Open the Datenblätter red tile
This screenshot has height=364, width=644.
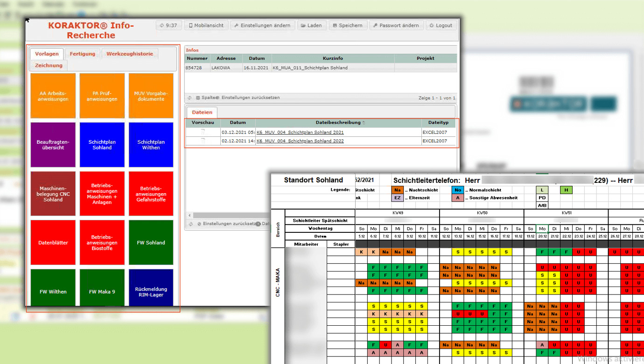[x=53, y=243]
